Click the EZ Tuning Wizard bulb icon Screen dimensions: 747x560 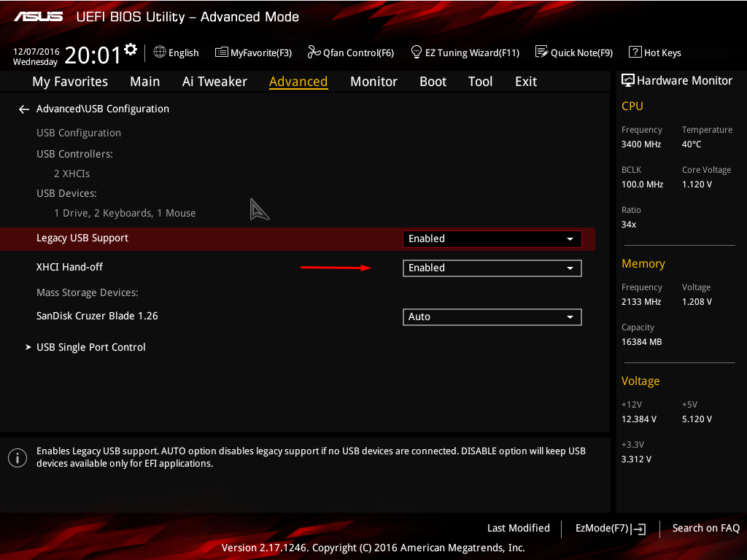pos(417,52)
